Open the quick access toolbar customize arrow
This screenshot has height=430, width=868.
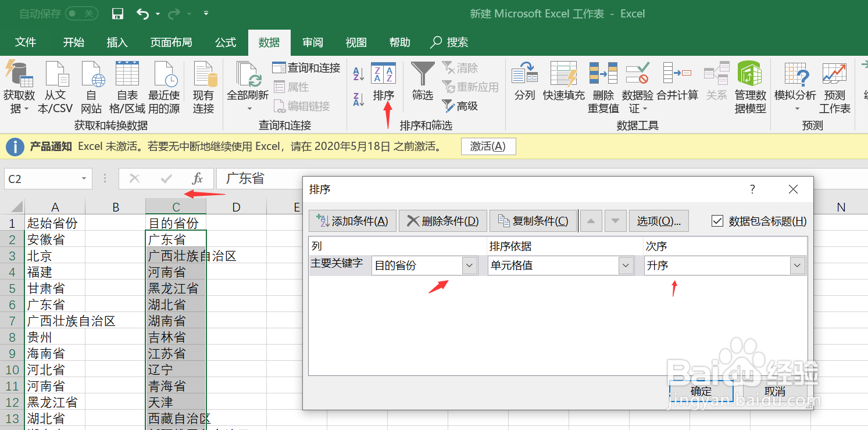pyautogui.click(x=206, y=13)
